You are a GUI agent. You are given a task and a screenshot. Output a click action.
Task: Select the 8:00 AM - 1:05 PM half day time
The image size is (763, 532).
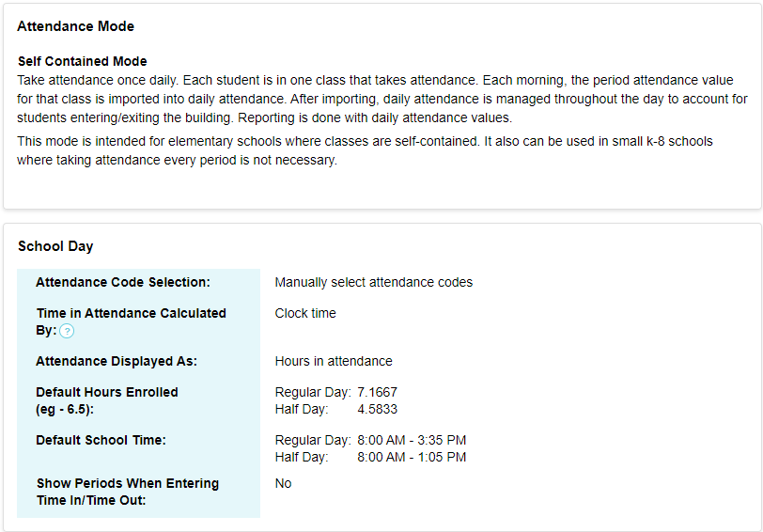coord(412,457)
